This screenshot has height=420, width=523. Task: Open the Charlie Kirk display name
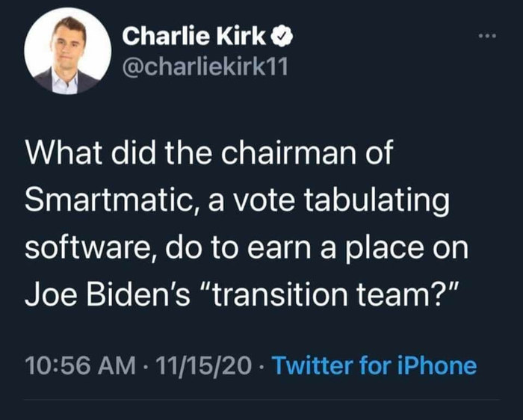[x=193, y=35]
